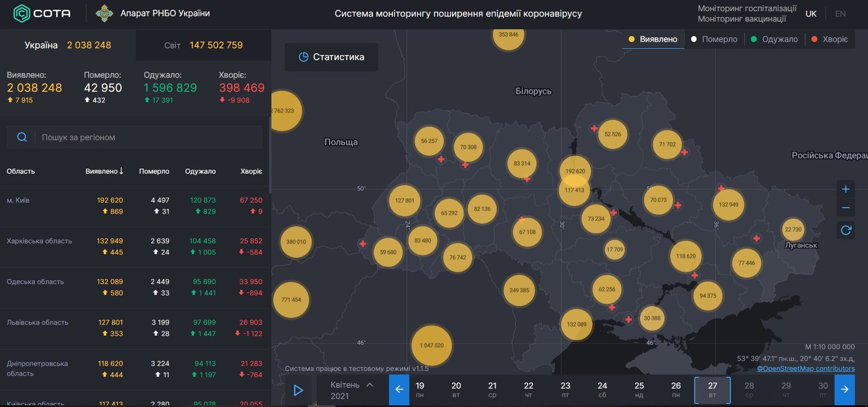Select the 118 620 Dnipro bubble
This screenshot has height=407, width=868.
(x=686, y=256)
